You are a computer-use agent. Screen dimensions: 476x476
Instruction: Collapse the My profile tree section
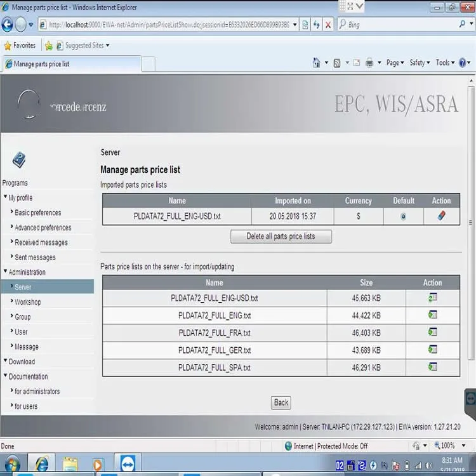(6, 197)
